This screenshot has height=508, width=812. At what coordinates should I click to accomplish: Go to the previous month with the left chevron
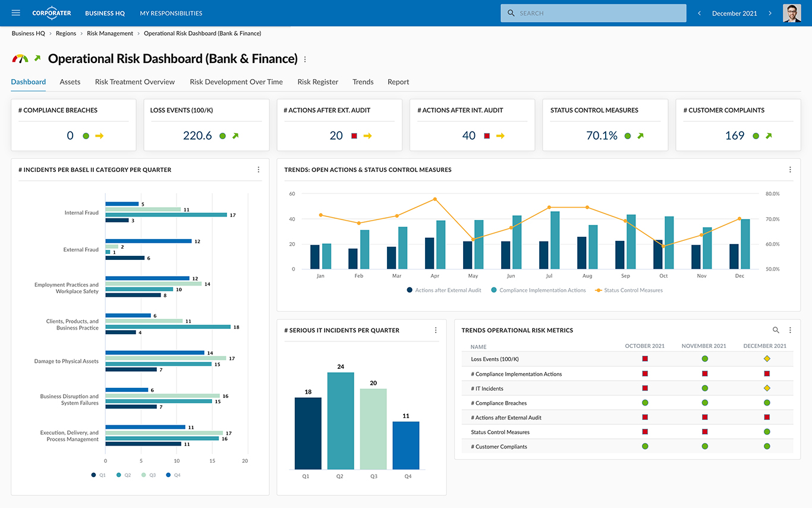[x=699, y=12]
